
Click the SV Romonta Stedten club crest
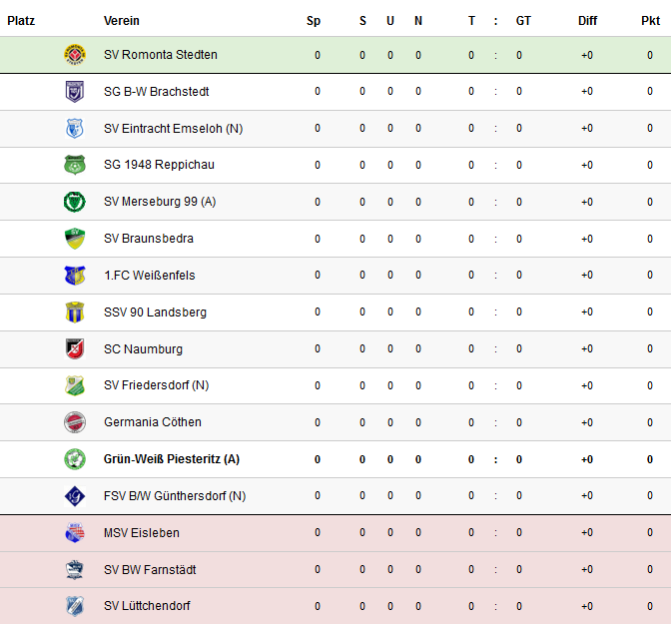tap(75, 54)
